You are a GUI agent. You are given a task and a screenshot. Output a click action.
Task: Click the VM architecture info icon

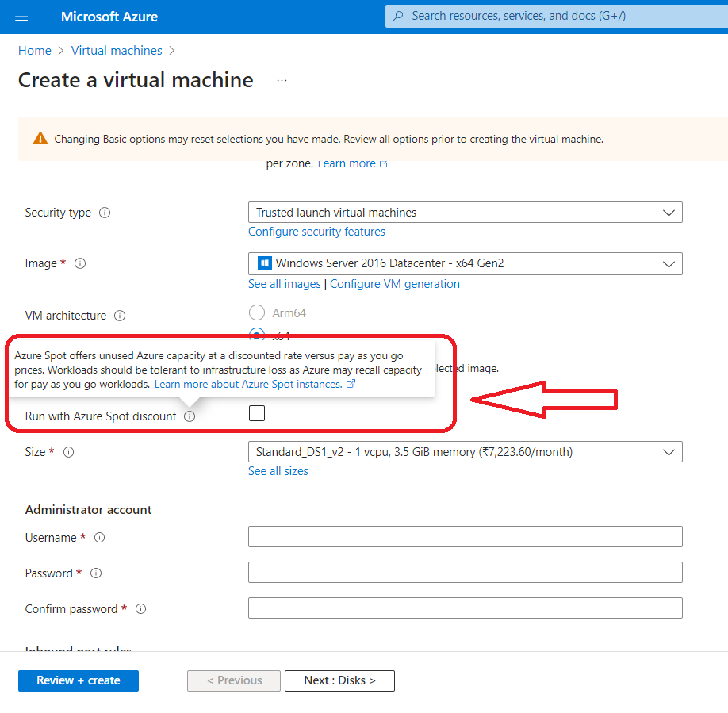(120, 316)
